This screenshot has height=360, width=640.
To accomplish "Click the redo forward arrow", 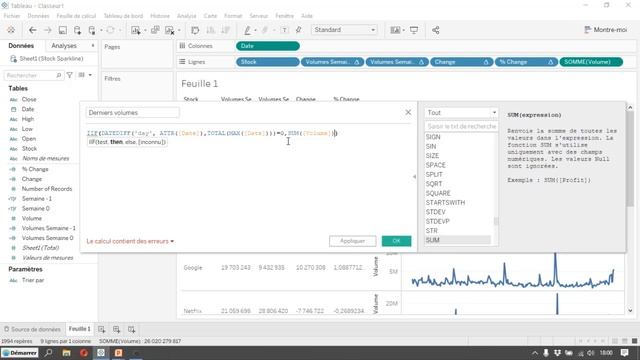I will point(47,30).
